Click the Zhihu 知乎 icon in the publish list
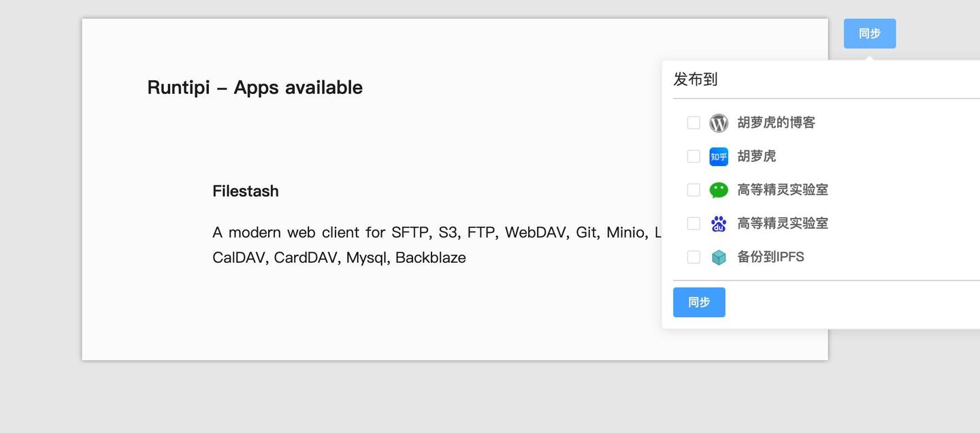This screenshot has height=433, width=980. point(719,156)
